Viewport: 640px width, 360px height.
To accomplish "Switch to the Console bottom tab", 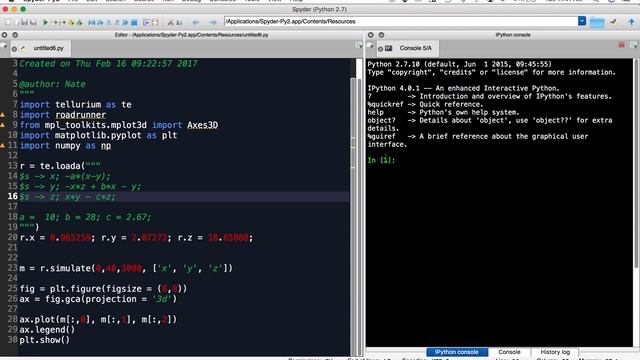I will coord(509,352).
